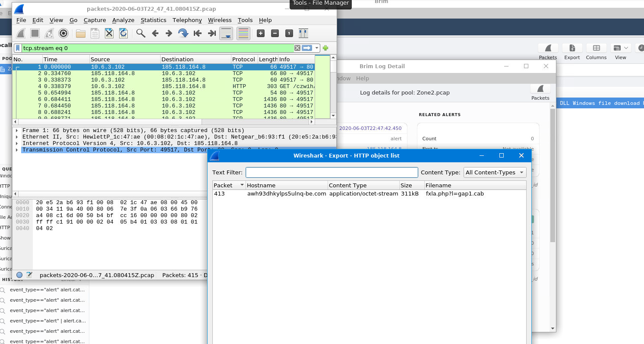
Task: Select packet 4 HTTP GET row
Action: 164,86
